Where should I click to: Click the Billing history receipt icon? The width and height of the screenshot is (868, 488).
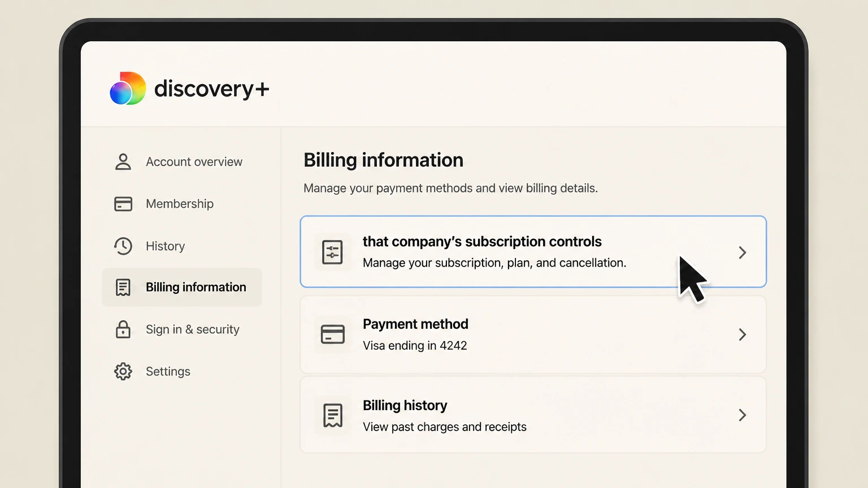pyautogui.click(x=332, y=415)
